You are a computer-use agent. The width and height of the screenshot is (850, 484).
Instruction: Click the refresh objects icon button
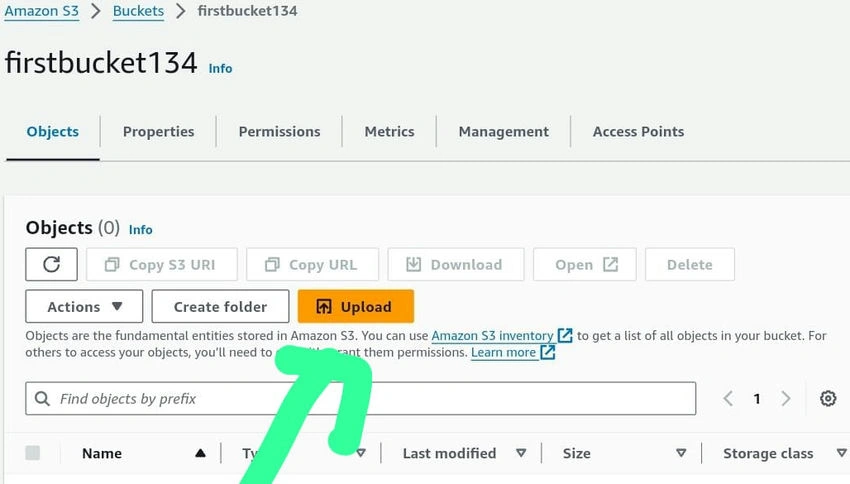[x=51, y=264]
